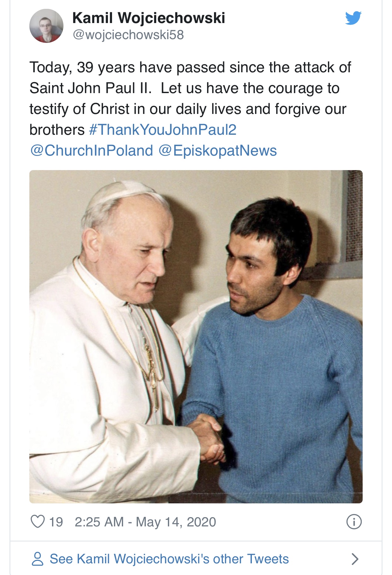Open the tweet info circle icon
This screenshot has width=392, height=575.
tap(354, 522)
